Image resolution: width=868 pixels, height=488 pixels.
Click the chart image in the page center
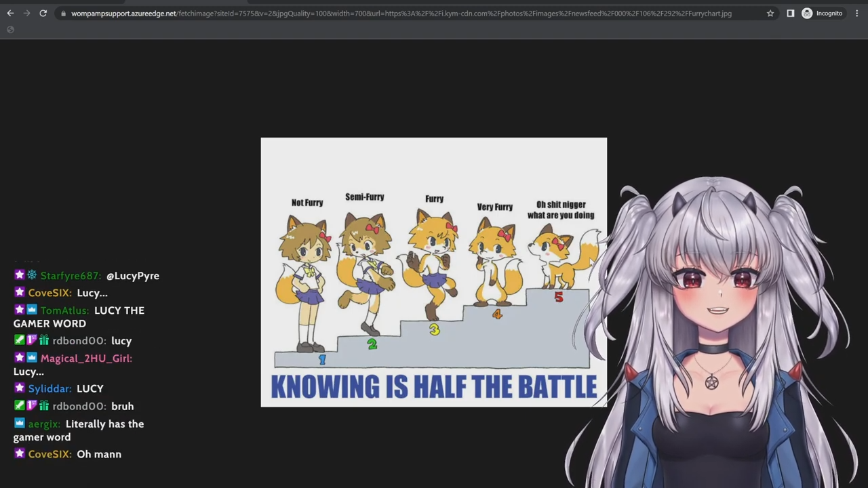click(x=433, y=272)
